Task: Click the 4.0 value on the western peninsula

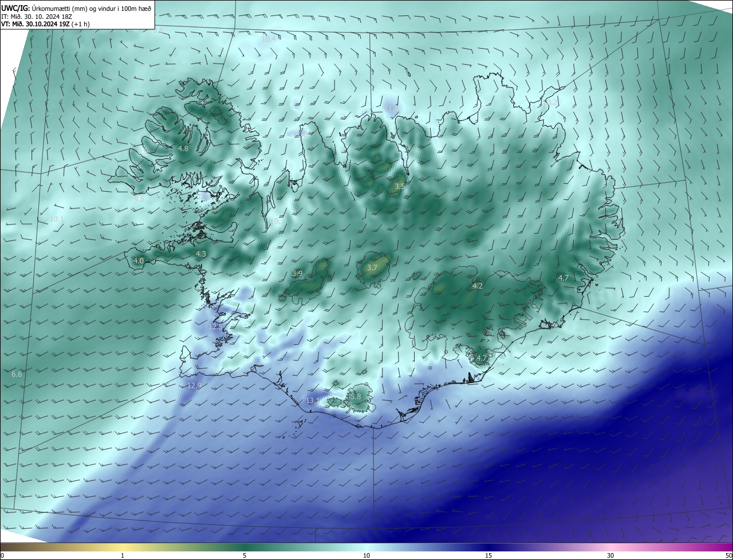Action: pos(139,261)
